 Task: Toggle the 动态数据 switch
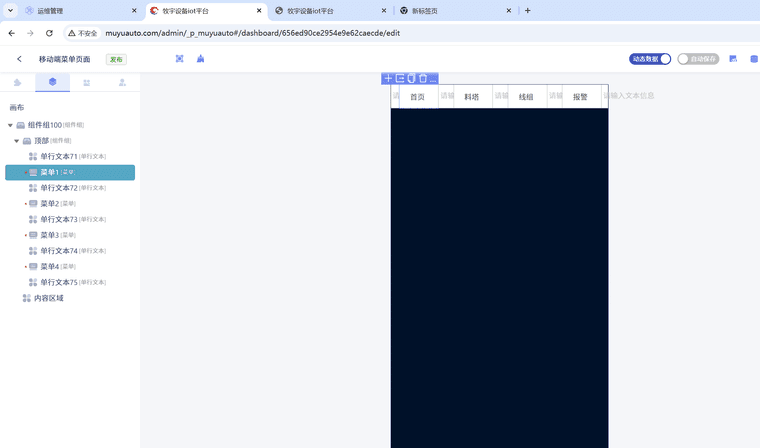coord(649,59)
